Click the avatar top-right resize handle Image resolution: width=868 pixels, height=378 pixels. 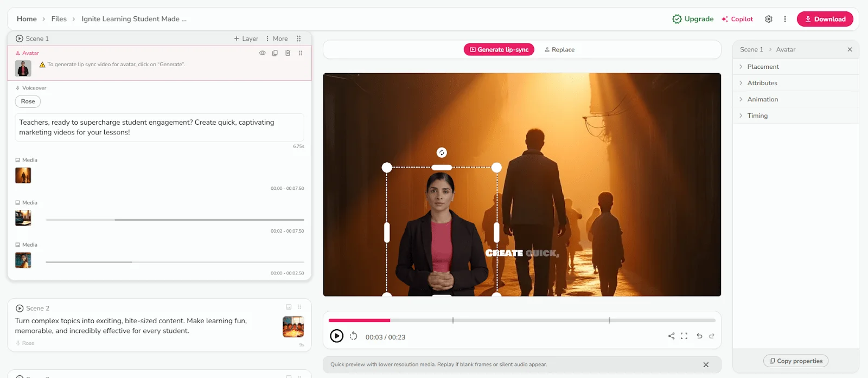pos(496,168)
